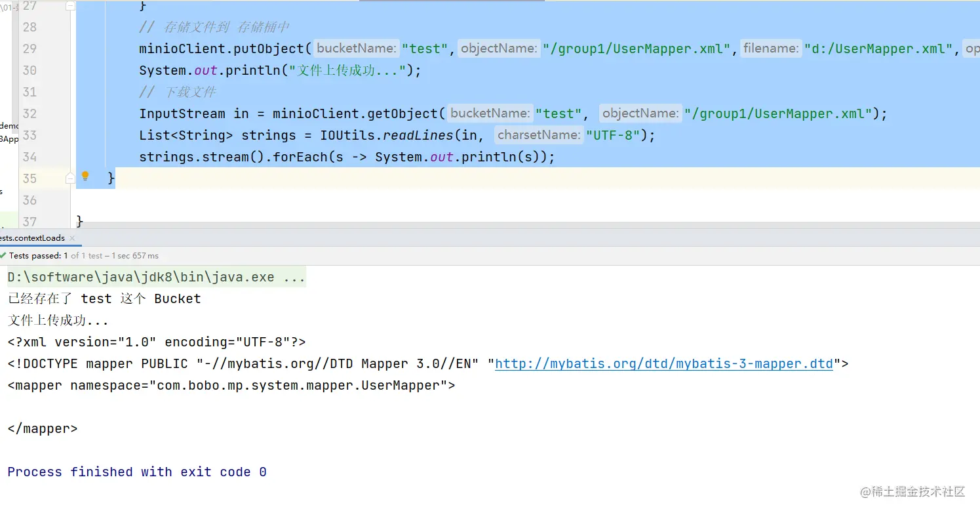Click the '<!DOCTYPE mapper PUBLIC' text in console
The width and height of the screenshot is (980, 513).
[x=98, y=363]
